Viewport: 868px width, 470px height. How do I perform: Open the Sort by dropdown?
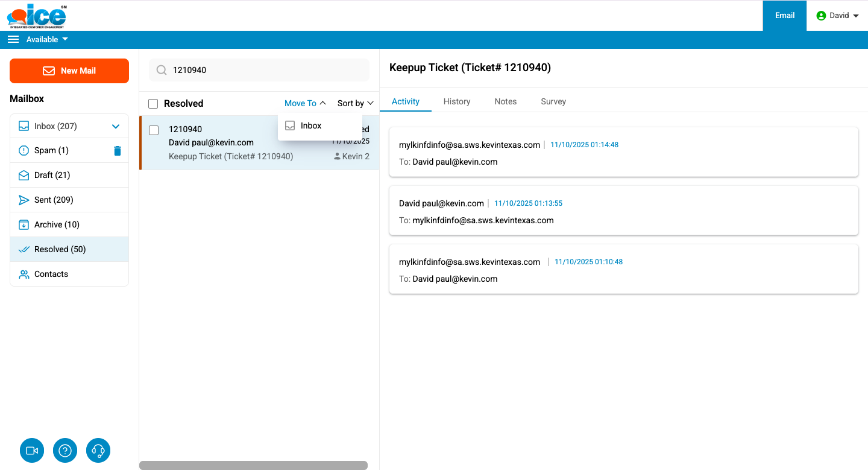(x=355, y=103)
